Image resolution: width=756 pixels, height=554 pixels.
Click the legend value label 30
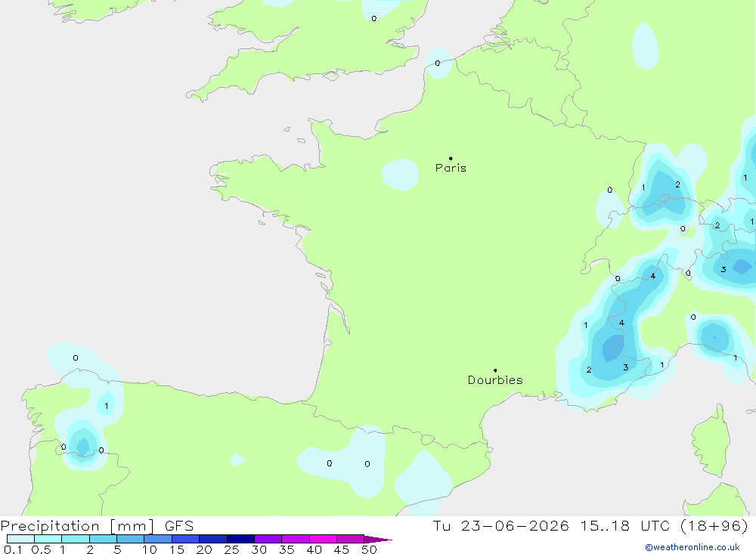(x=259, y=549)
